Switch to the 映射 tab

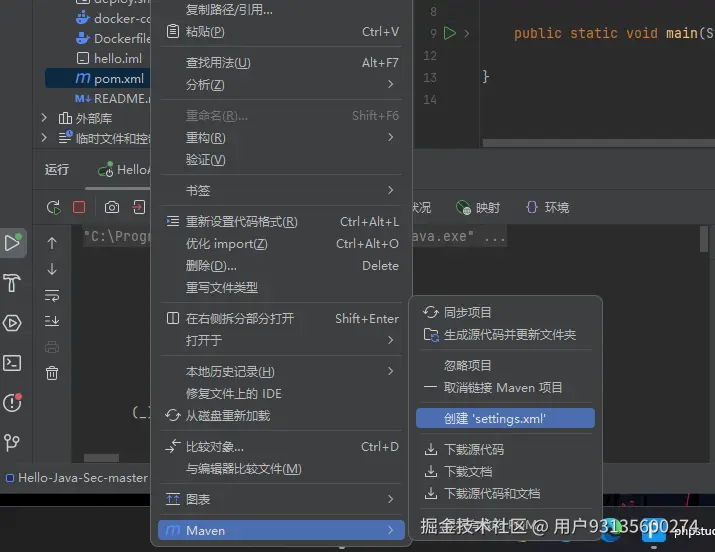coord(478,207)
